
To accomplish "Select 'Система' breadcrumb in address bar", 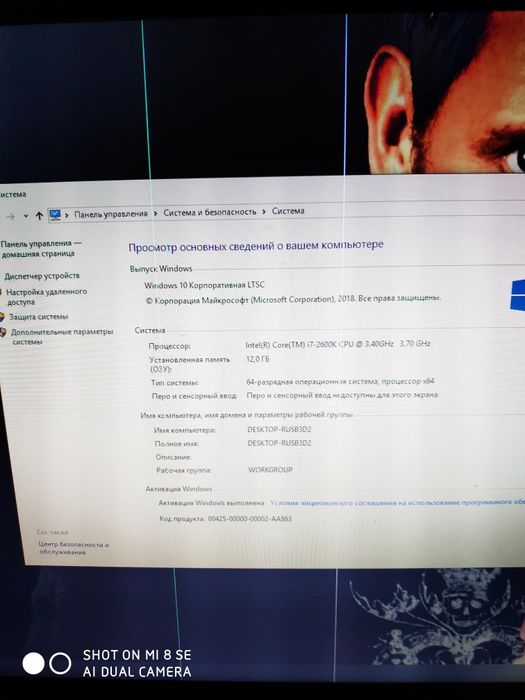I will click(288, 211).
